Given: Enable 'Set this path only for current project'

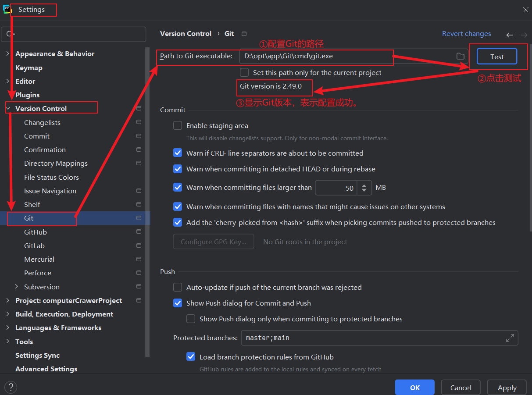Looking at the screenshot, I should [244, 72].
